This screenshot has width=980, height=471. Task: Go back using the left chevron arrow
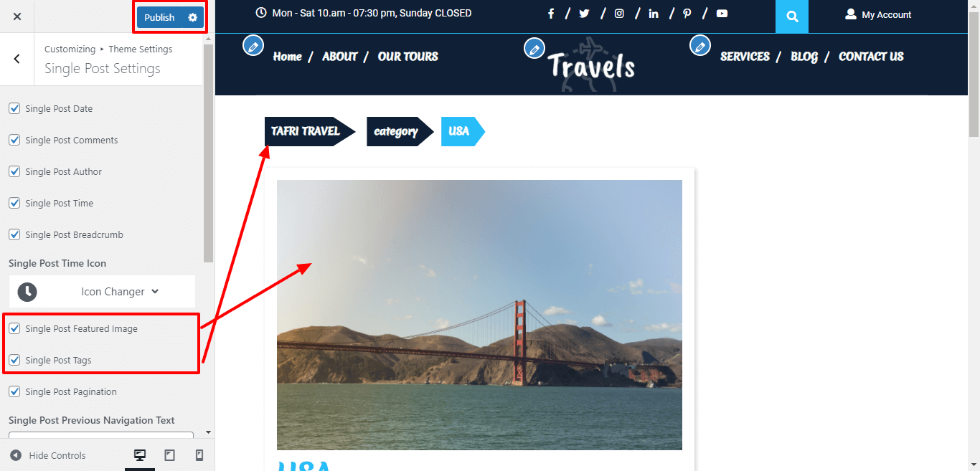[x=17, y=60]
